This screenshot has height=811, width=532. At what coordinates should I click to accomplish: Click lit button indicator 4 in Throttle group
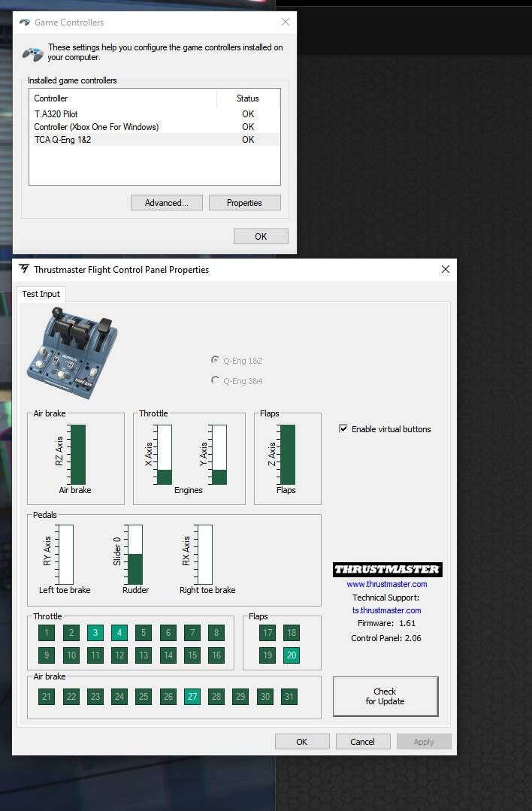119,632
